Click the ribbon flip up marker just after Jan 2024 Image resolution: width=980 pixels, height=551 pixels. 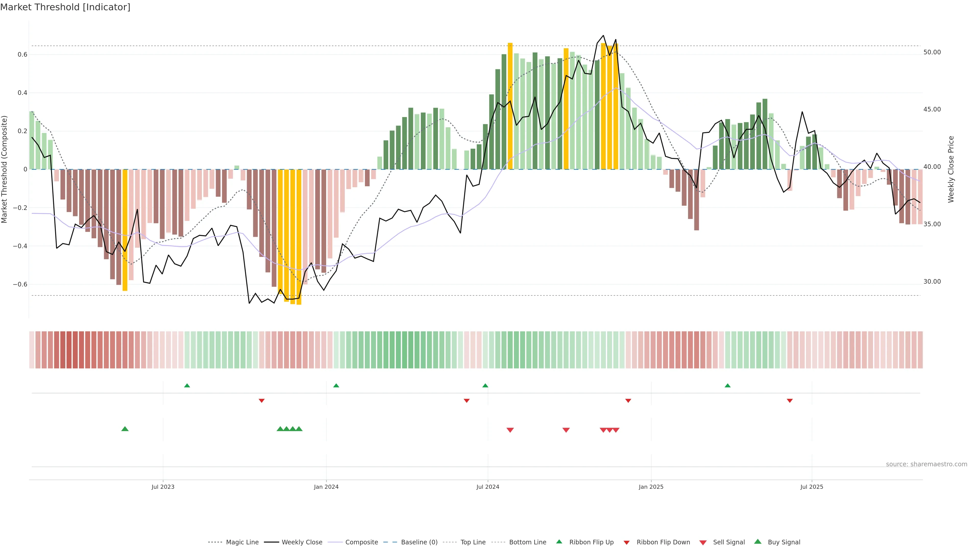pos(336,386)
